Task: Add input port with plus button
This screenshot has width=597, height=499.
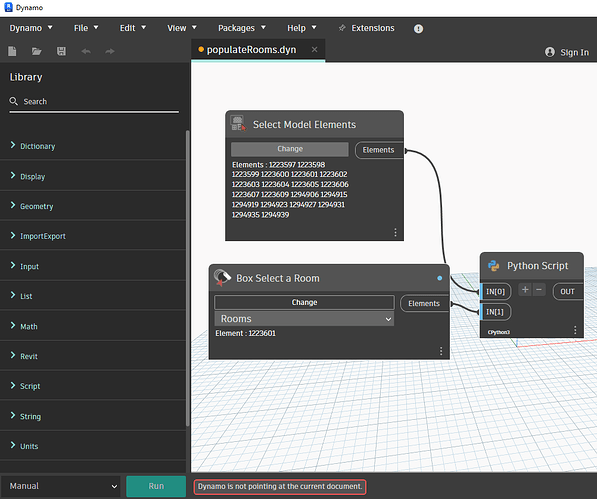Action: (x=525, y=290)
